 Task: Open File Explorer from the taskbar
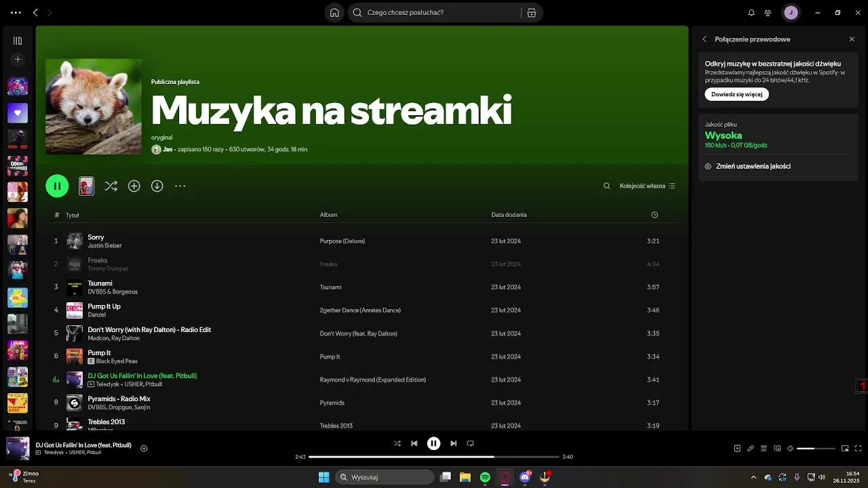(465, 477)
